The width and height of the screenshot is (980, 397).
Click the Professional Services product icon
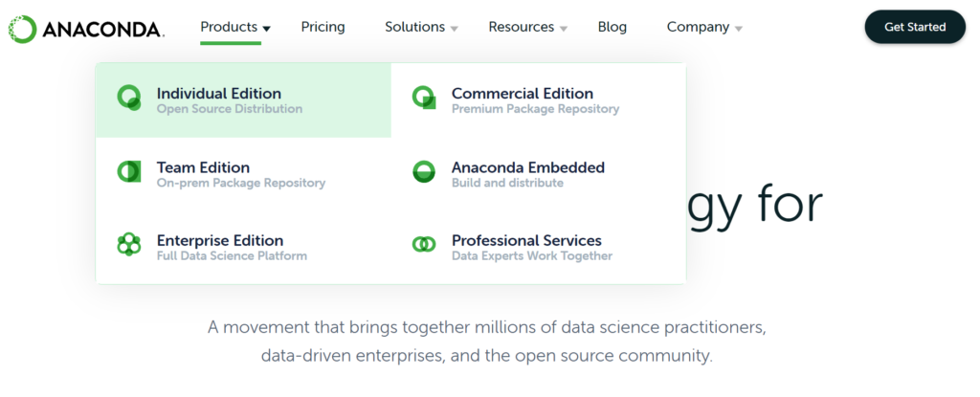(423, 245)
